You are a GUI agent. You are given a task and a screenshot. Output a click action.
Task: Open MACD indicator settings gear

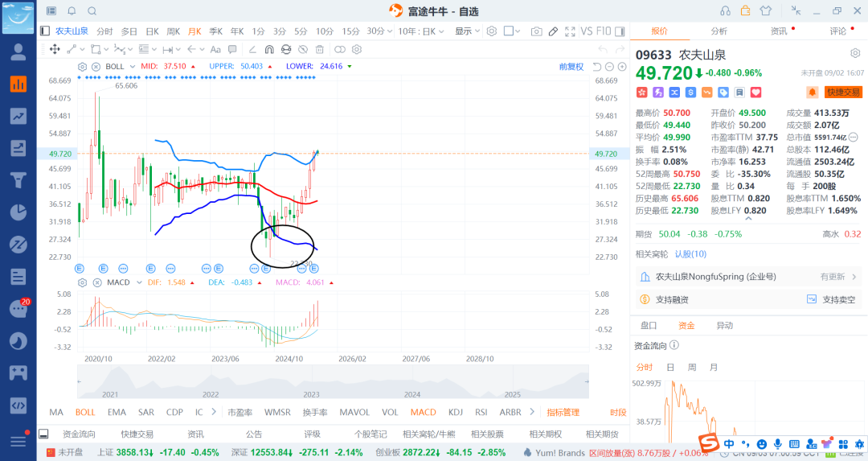click(x=83, y=282)
